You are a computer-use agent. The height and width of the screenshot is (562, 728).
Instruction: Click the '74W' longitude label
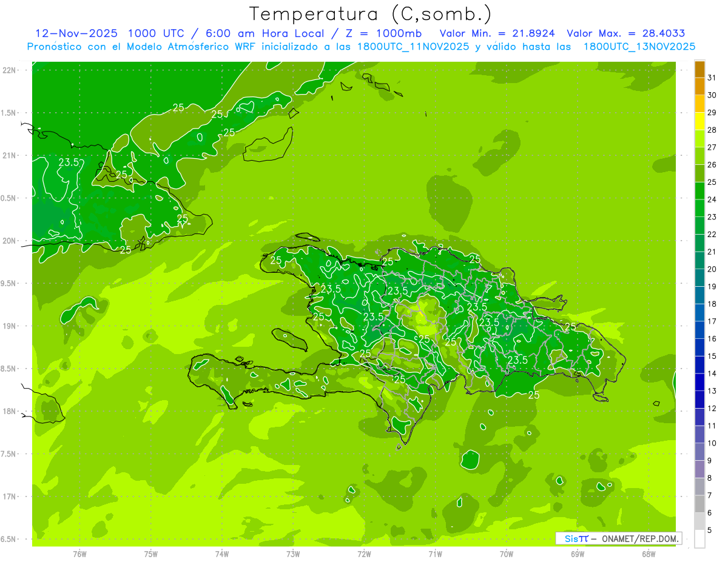pyautogui.click(x=222, y=554)
